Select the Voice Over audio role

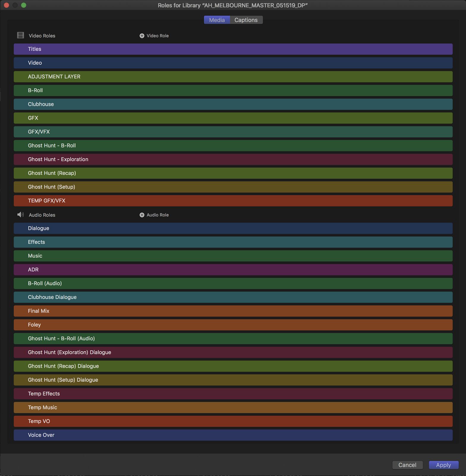[233, 435]
